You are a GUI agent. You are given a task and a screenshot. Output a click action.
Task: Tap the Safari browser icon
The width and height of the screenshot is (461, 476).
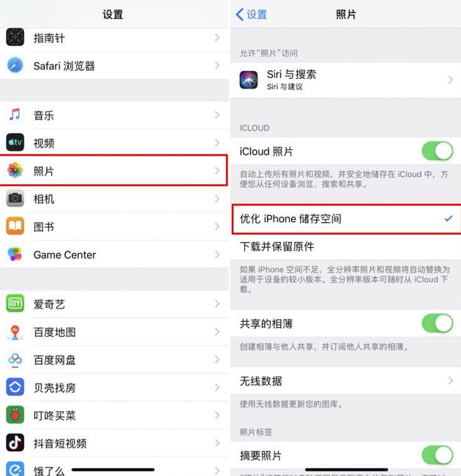pos(15,65)
